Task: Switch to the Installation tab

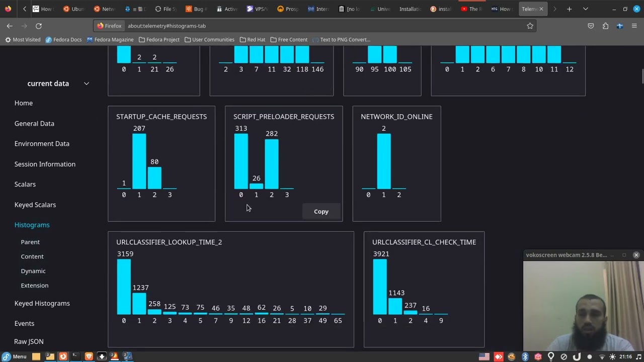Action: [410, 9]
